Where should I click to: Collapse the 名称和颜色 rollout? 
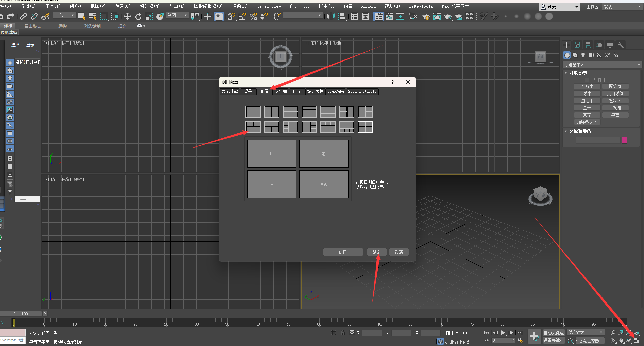579,131
